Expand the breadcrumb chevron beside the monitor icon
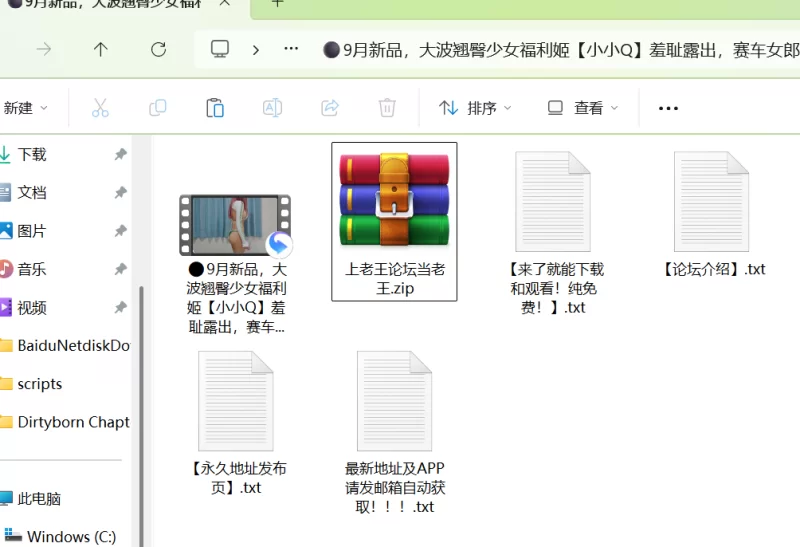The width and height of the screenshot is (800, 547). (256, 49)
